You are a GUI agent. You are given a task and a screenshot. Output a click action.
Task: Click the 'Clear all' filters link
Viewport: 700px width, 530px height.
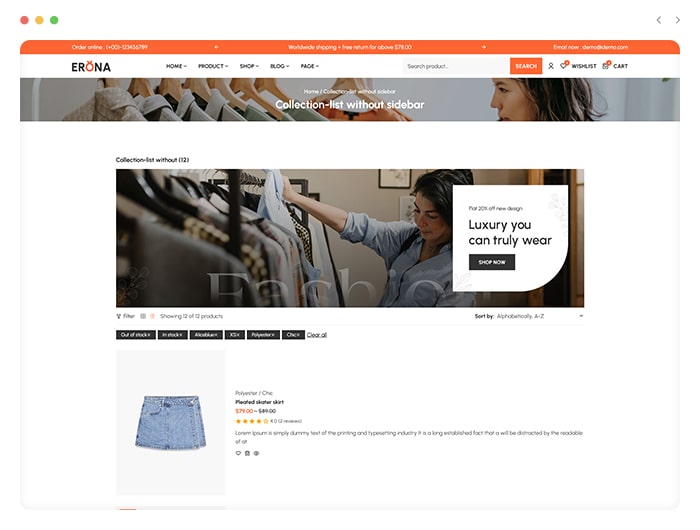pos(317,335)
